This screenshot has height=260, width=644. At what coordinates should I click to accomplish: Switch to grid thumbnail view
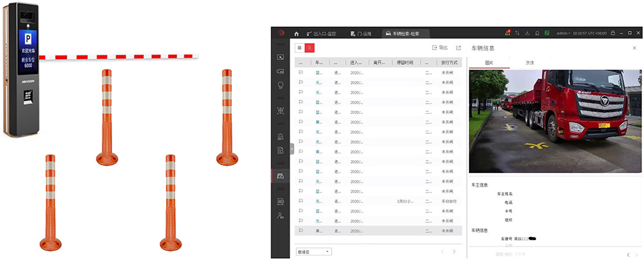299,48
